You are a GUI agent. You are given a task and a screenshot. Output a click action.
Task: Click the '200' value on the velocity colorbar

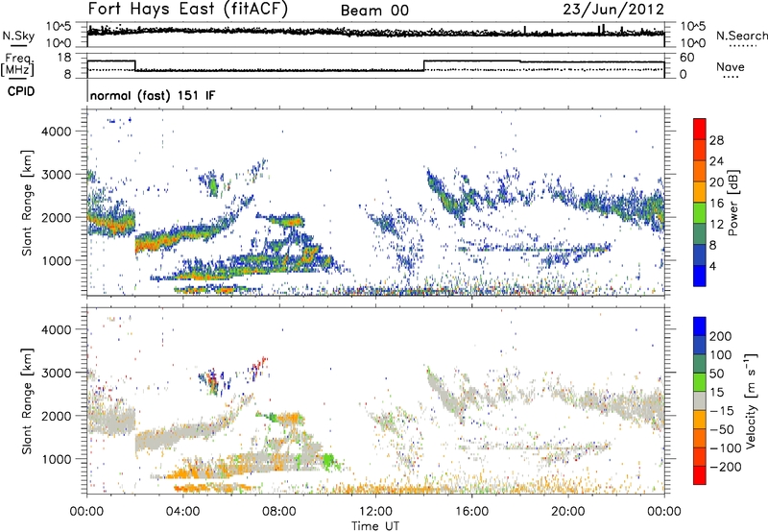coord(721,336)
